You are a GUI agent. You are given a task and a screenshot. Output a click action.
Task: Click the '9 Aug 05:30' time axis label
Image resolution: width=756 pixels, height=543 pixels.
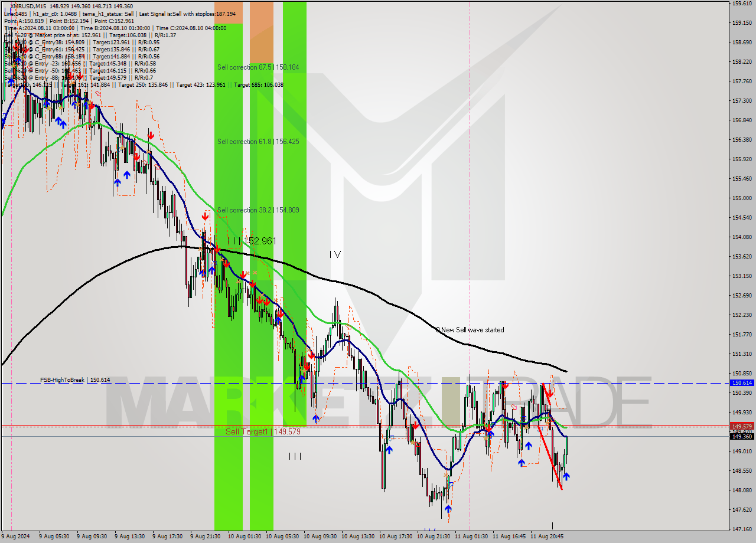[x=54, y=537]
